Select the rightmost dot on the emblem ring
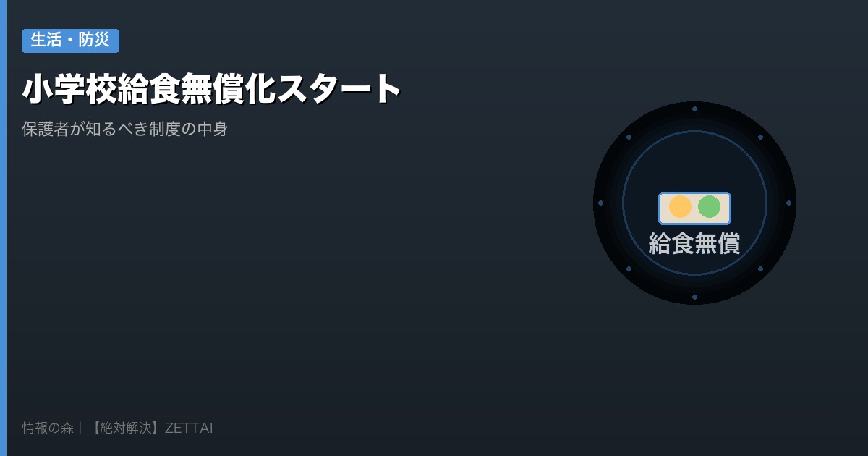 pos(788,203)
